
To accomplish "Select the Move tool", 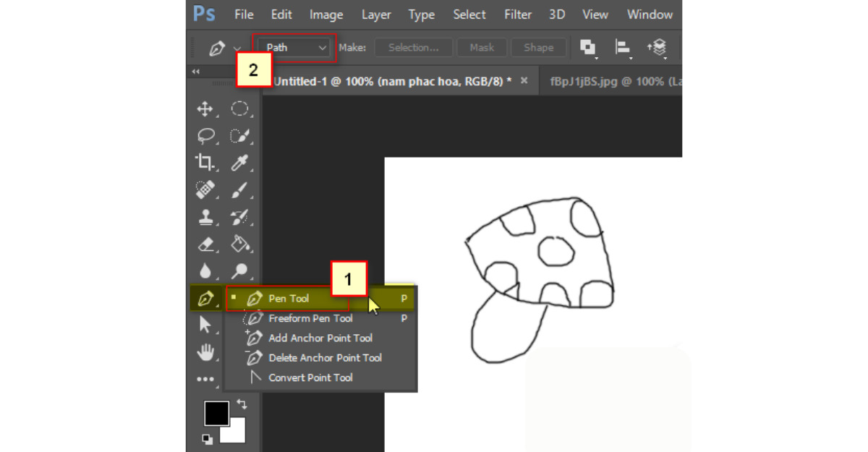I will pyautogui.click(x=205, y=109).
